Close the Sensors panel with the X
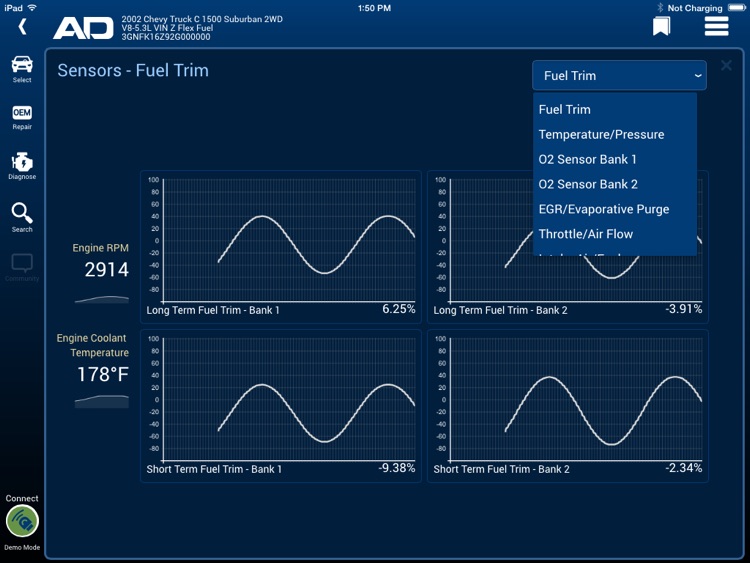This screenshot has height=563, width=750. [x=726, y=66]
